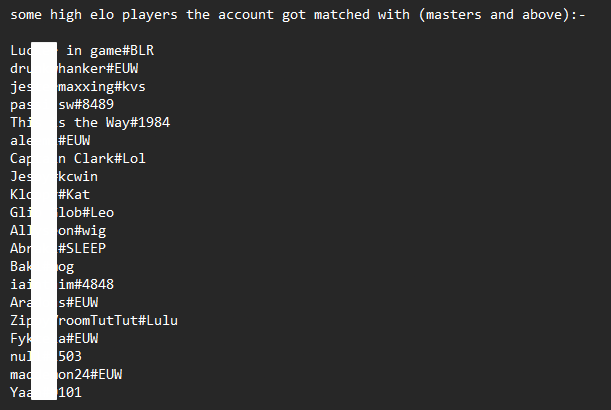The image size is (611, 410).
Task: Select the last entry ending 101
Action: (x=46, y=392)
